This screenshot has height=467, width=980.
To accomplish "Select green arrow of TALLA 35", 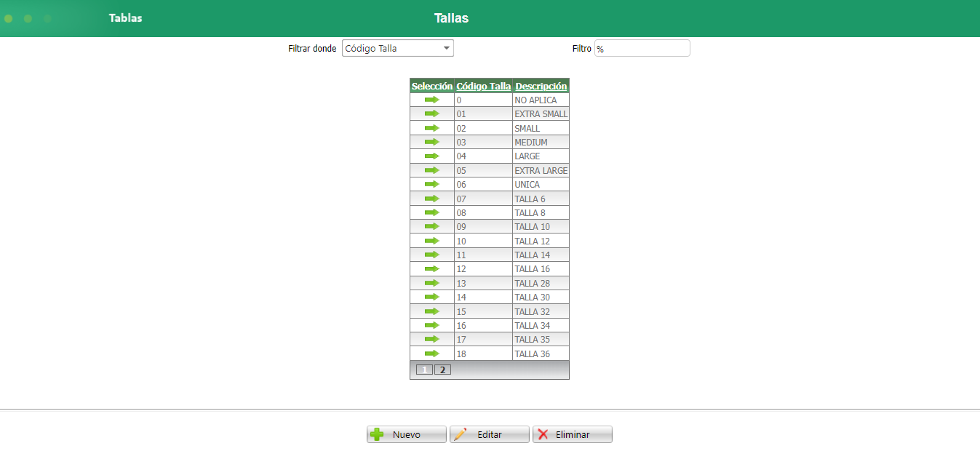I will click(432, 339).
